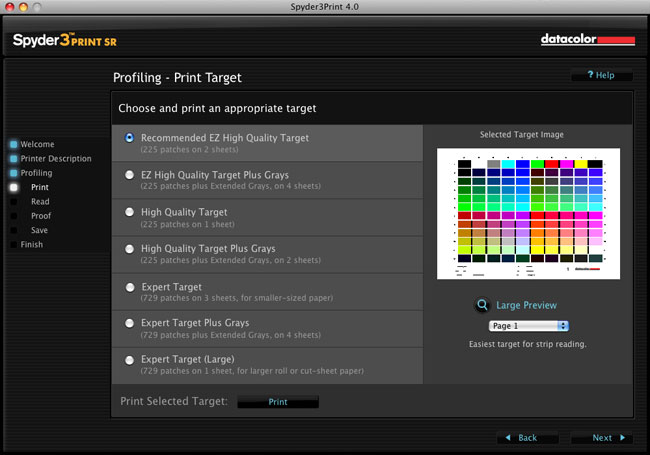The height and width of the screenshot is (455, 650).
Task: Click the Help question mark icon
Action: point(590,75)
